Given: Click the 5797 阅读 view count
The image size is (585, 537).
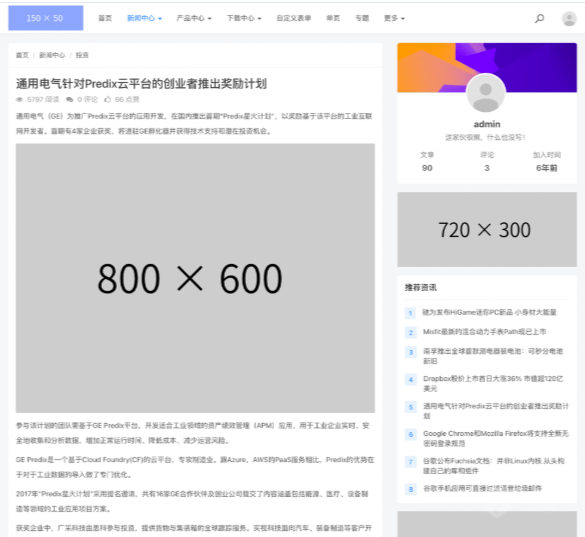Looking at the screenshot, I should [43, 99].
